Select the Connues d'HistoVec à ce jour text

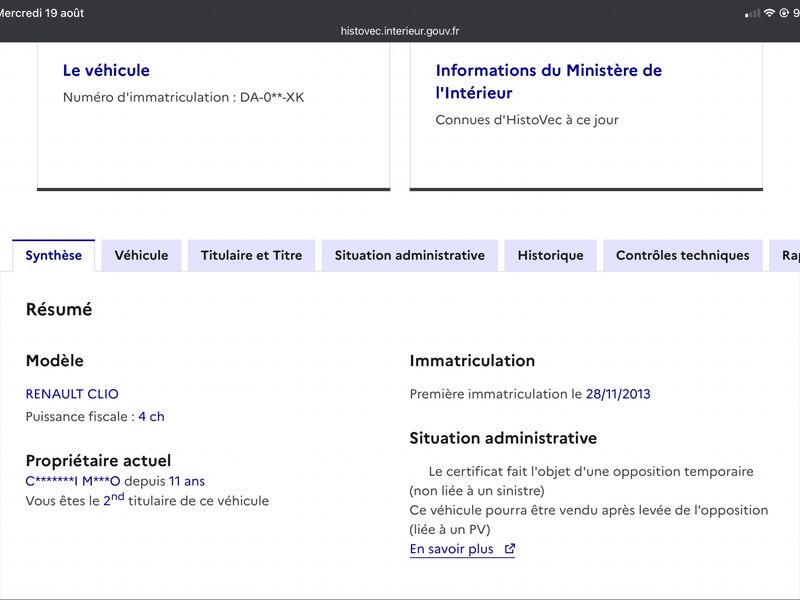pyautogui.click(x=527, y=120)
